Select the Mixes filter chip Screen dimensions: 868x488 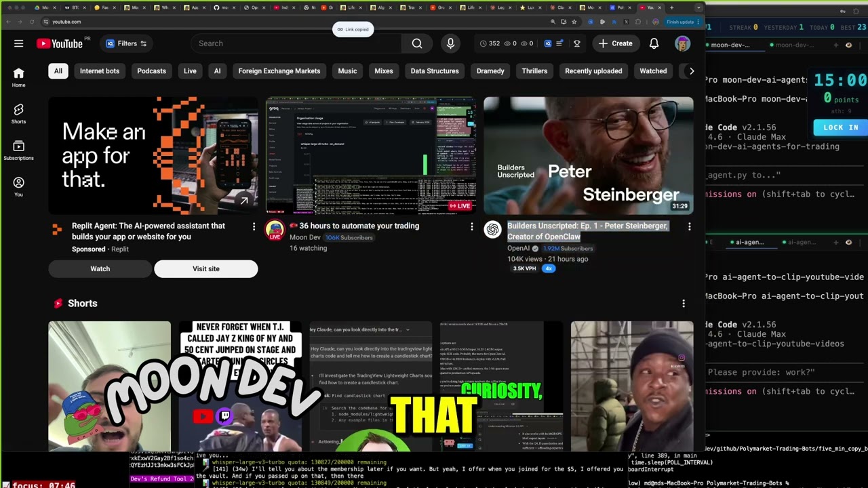pyautogui.click(x=384, y=71)
